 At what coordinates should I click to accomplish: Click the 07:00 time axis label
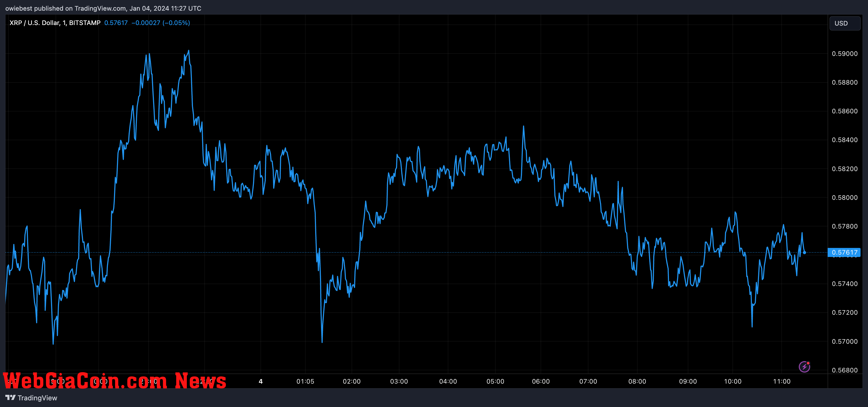click(x=588, y=381)
